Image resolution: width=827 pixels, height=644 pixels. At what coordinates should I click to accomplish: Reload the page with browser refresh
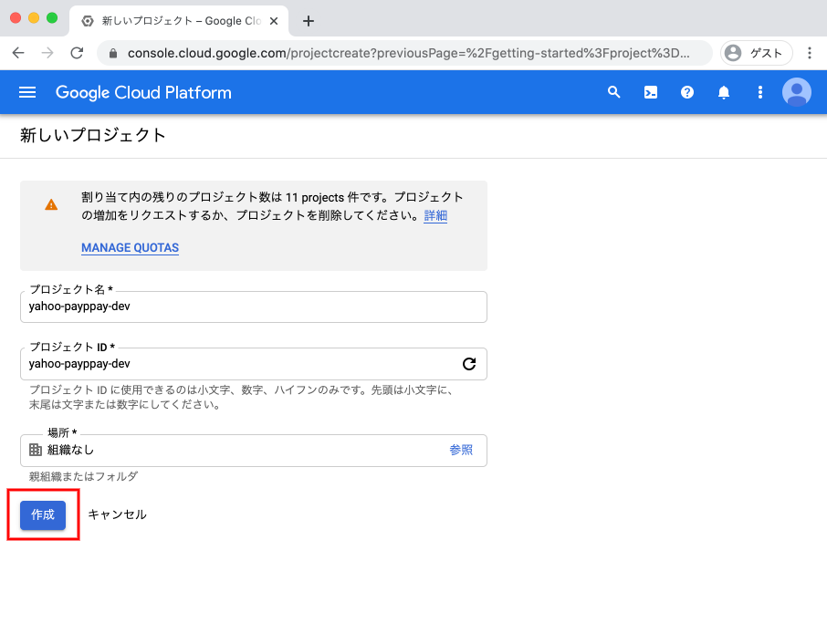[x=77, y=53]
